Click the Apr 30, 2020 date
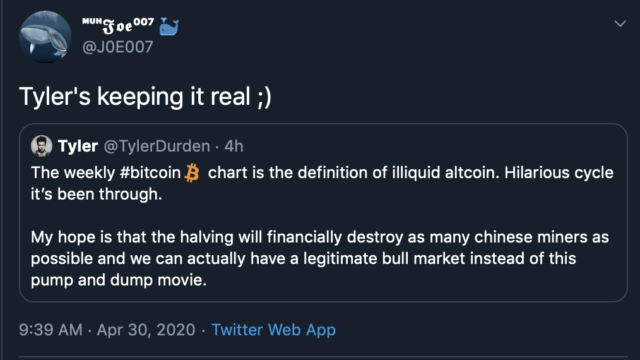Image resolution: width=640 pixels, height=360 pixels. (146, 330)
